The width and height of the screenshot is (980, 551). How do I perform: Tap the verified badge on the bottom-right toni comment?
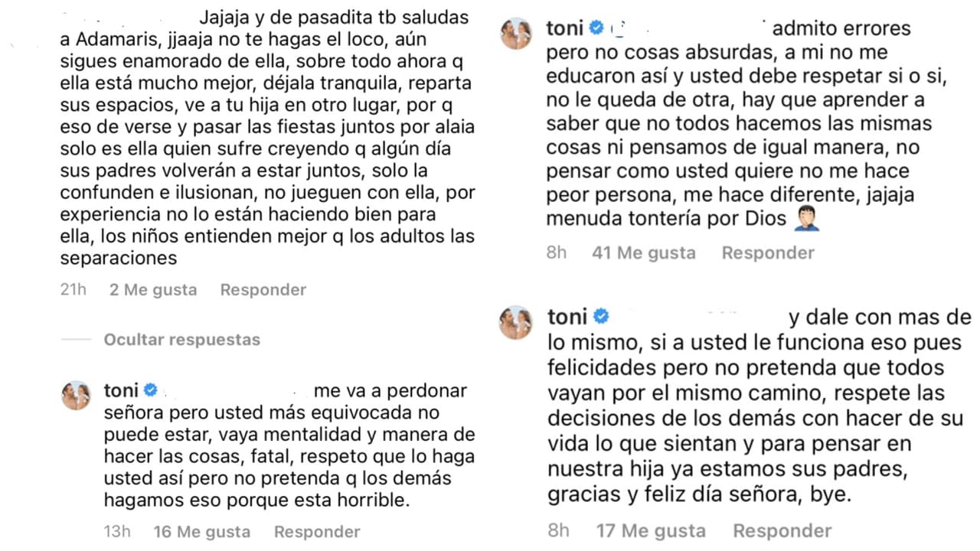coord(602,315)
